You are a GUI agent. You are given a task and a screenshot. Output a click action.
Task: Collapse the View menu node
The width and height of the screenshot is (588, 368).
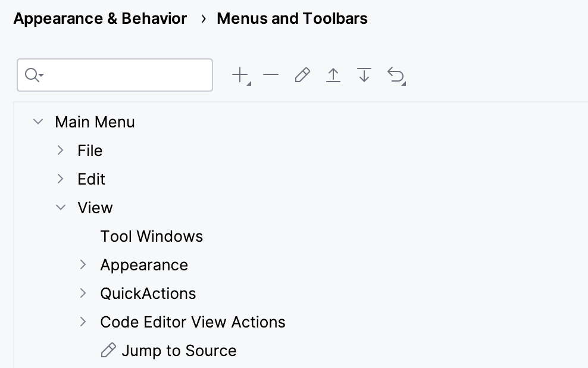click(60, 207)
